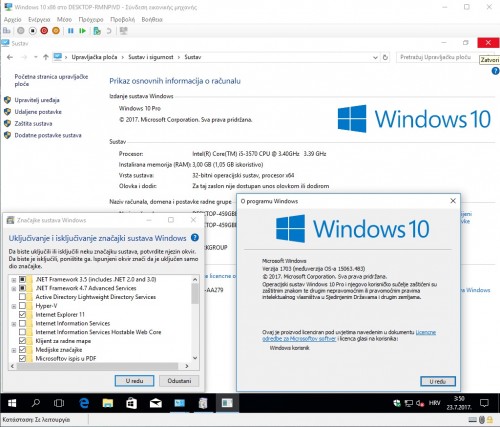Click U redu in O programu Windows dialog
Screen dimensions: 500x427
click(438, 381)
